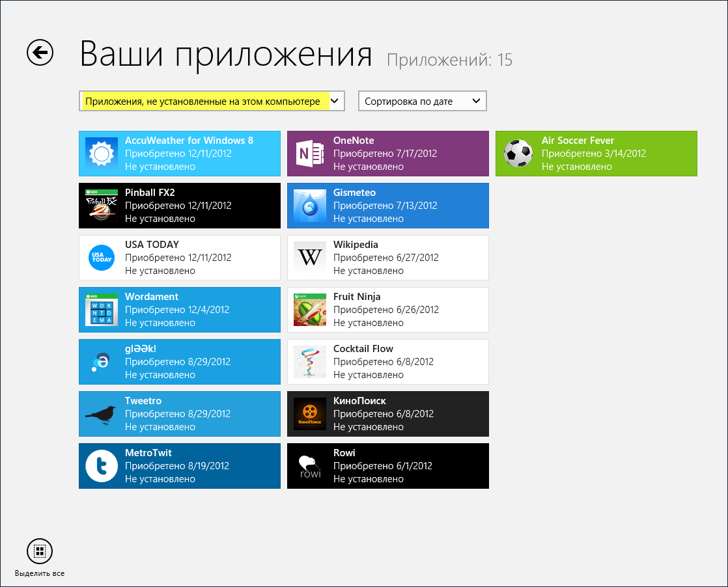This screenshot has height=587, width=728.
Task: Select the Cocktail Flow app title
Action: click(x=363, y=348)
